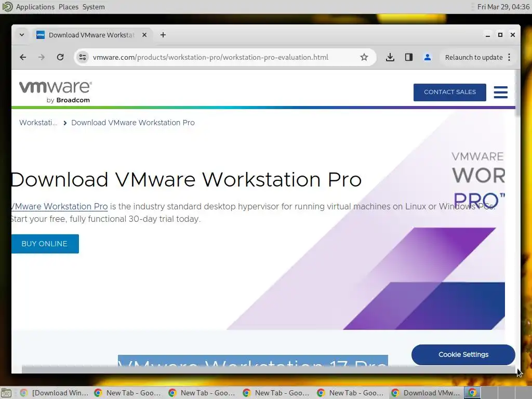
Task: Open the Chrome downloads icon
Action: click(390, 57)
